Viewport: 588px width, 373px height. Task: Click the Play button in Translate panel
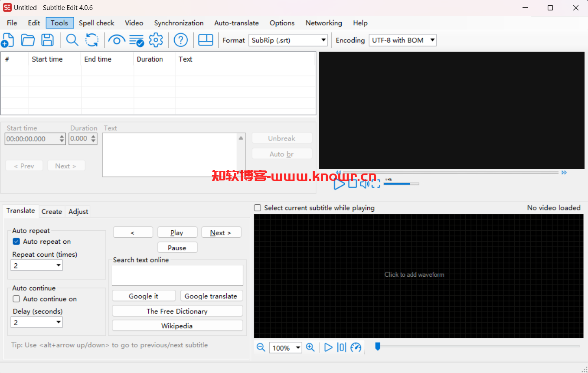pos(177,232)
